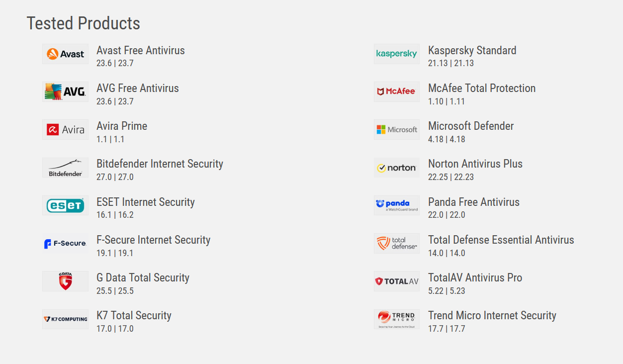Select the ESET logo icon
Screen dimensions: 623x364
[65, 205]
